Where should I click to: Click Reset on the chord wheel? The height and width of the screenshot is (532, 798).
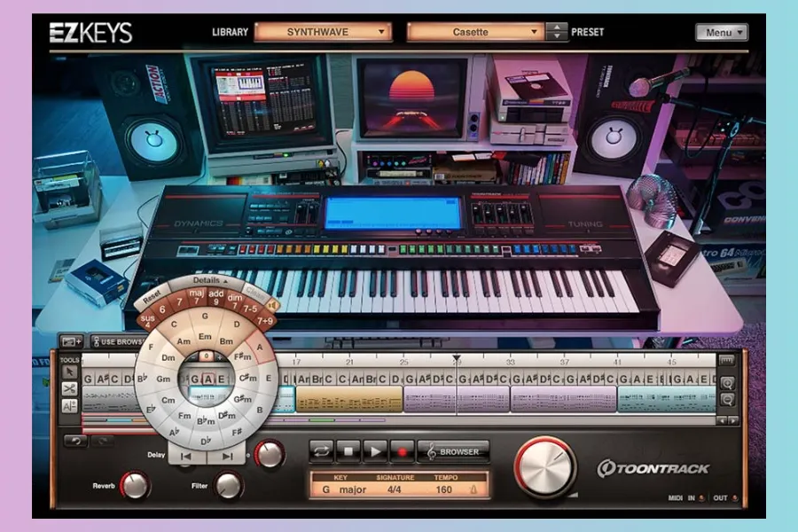153,293
